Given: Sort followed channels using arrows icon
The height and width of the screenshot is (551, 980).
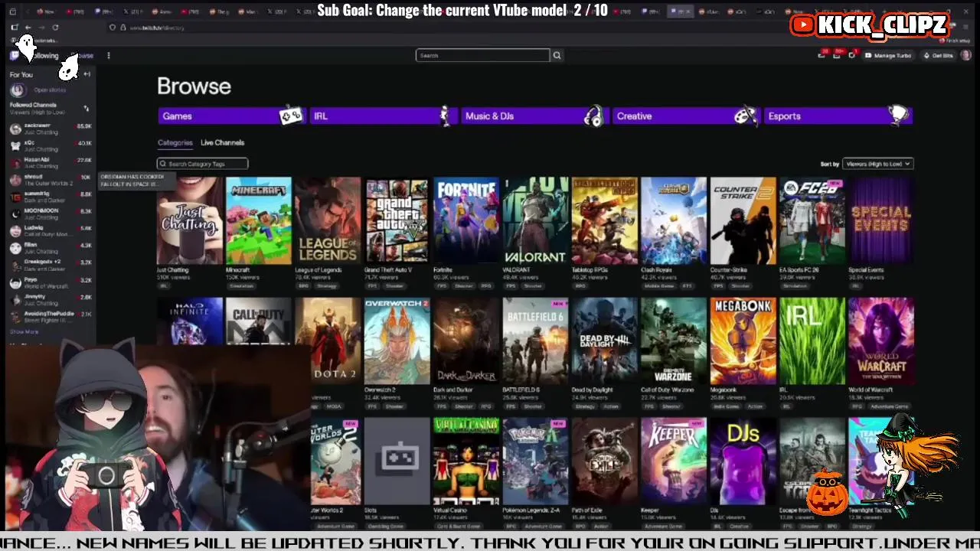Looking at the screenshot, I should (86, 109).
